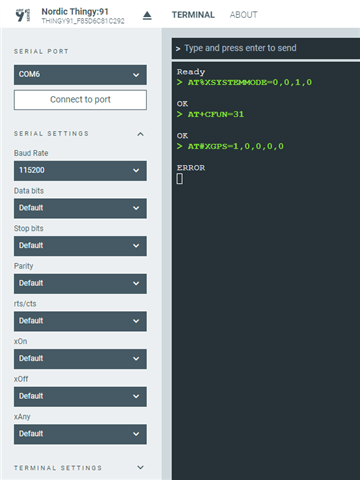
Task: Open the xOn dropdown
Action: (x=80, y=359)
